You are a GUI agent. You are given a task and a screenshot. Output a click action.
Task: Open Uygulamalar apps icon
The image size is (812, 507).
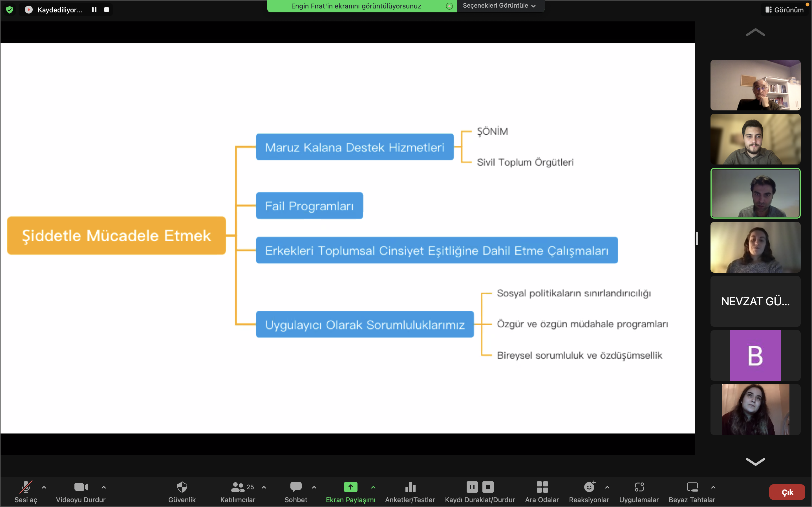coord(639,487)
